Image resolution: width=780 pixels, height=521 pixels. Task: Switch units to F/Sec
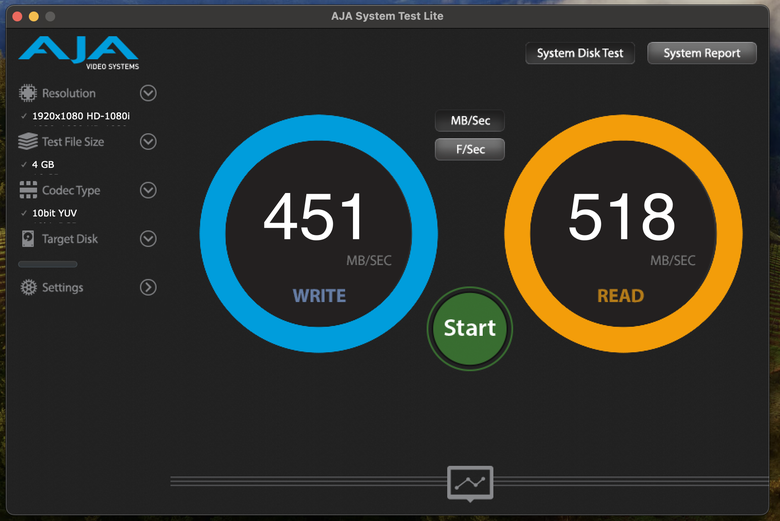[470, 149]
